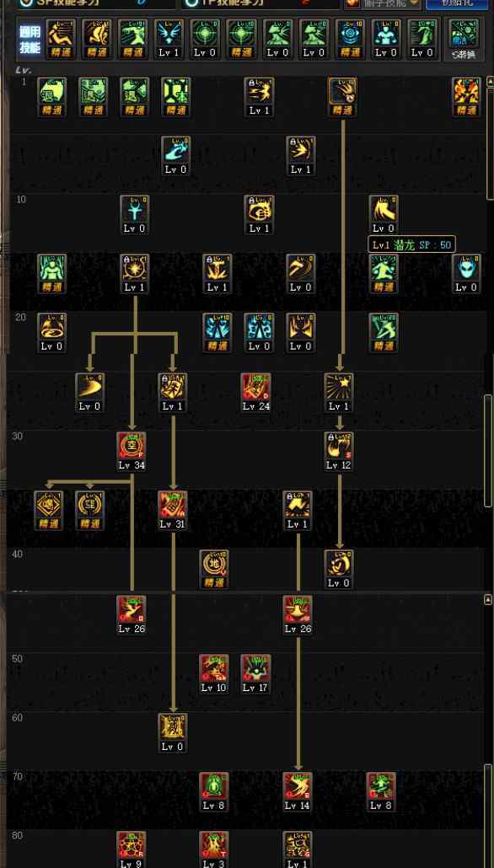Screen dimensions: 494x868
Task: Click scroll-up arrow beside the Lv 26 row
Action: [x=488, y=599]
